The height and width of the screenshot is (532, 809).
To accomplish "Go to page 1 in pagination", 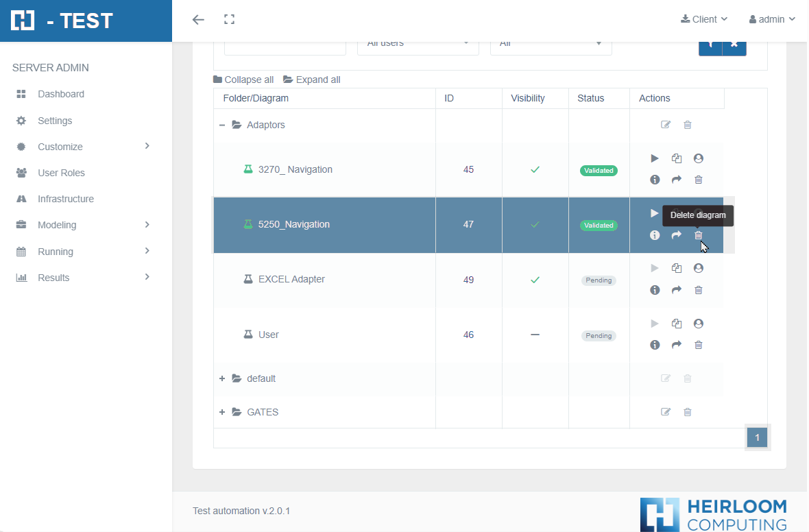I will pyautogui.click(x=757, y=437).
